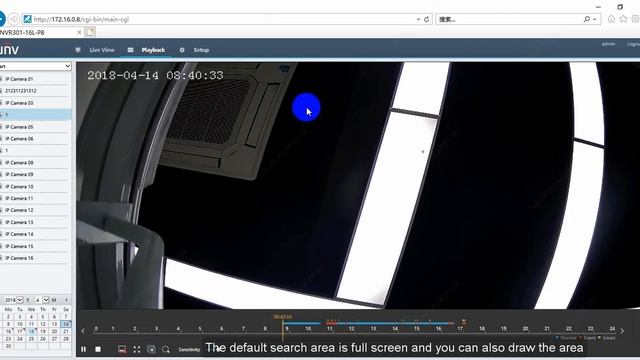Select IP Camera 05
The image size is (640, 360).
tap(36, 127)
